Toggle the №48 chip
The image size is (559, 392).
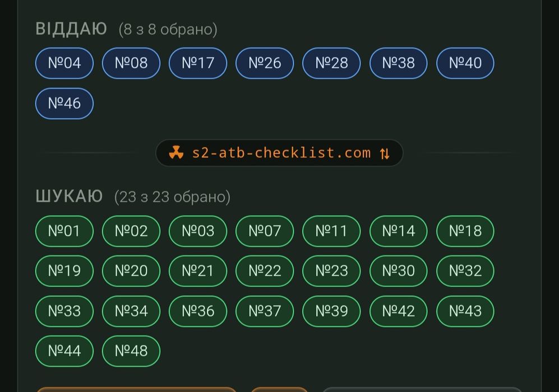(131, 351)
